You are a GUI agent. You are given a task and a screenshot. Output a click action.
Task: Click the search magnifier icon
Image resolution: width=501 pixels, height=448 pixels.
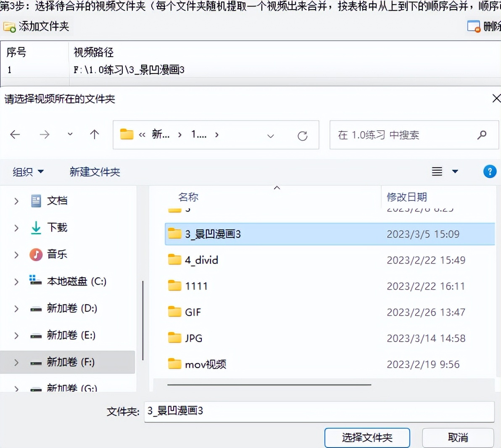(x=482, y=135)
